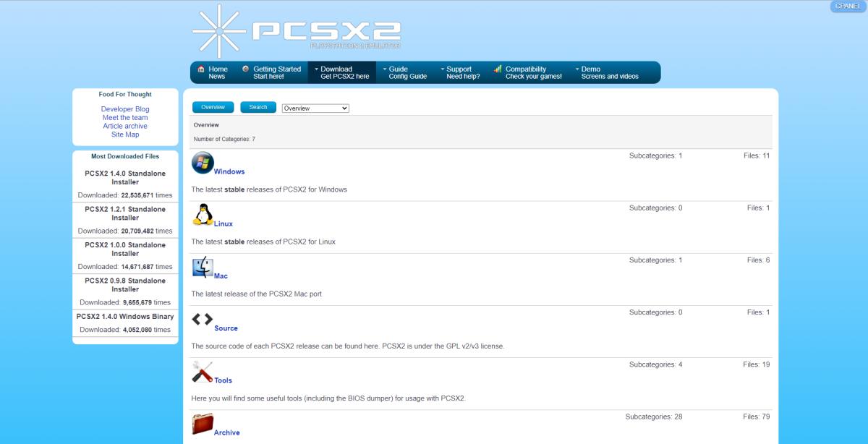Click the Windows logo category icon
The width and height of the screenshot is (868, 444).
(x=203, y=163)
